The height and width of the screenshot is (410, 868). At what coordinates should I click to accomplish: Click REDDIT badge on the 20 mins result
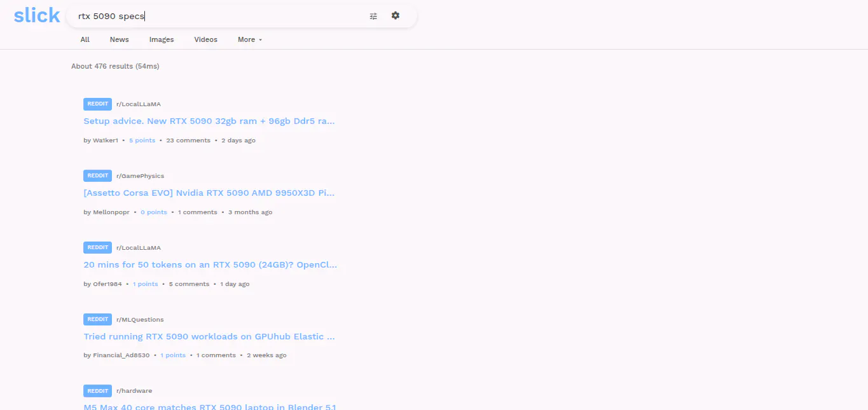[x=97, y=247]
